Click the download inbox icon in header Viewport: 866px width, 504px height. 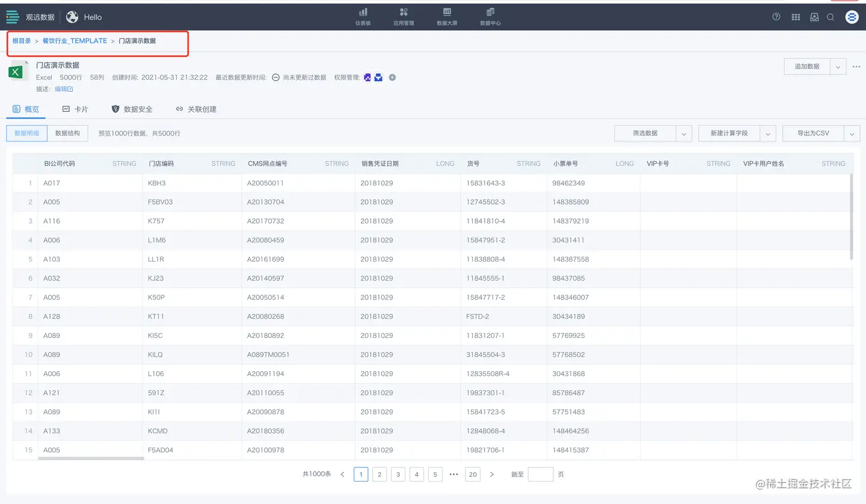tap(814, 17)
